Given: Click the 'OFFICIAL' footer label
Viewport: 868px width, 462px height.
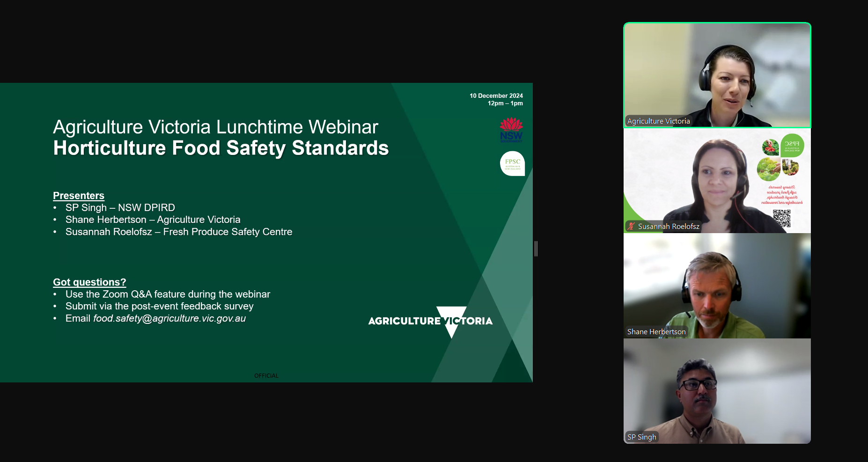Looking at the screenshot, I should [x=266, y=376].
